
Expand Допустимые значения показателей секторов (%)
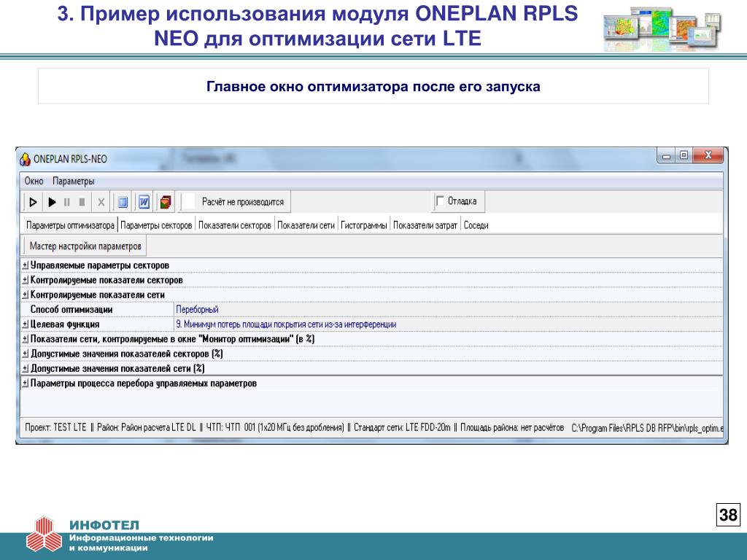click(x=26, y=354)
